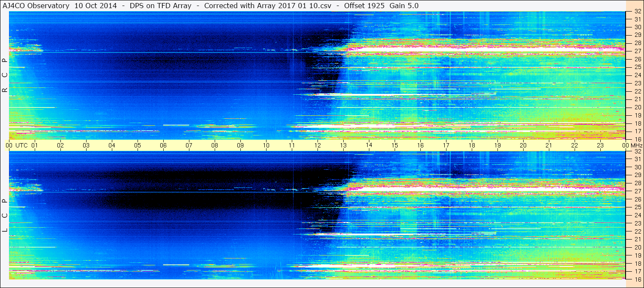
Task: Select the 18 hour label on UTC axis
Action: click(472, 145)
